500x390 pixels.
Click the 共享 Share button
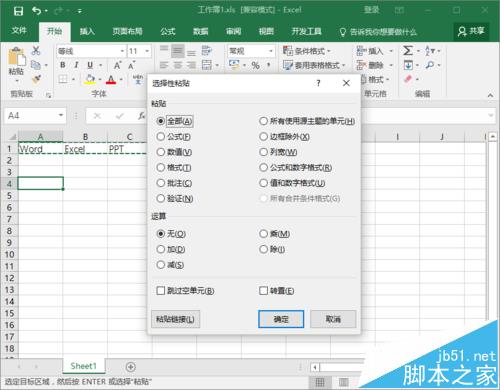coord(471,31)
